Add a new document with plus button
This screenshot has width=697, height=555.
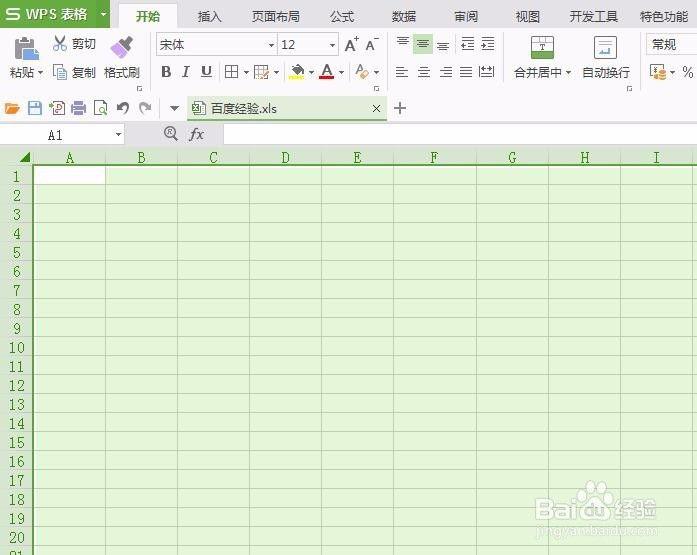[x=400, y=108]
